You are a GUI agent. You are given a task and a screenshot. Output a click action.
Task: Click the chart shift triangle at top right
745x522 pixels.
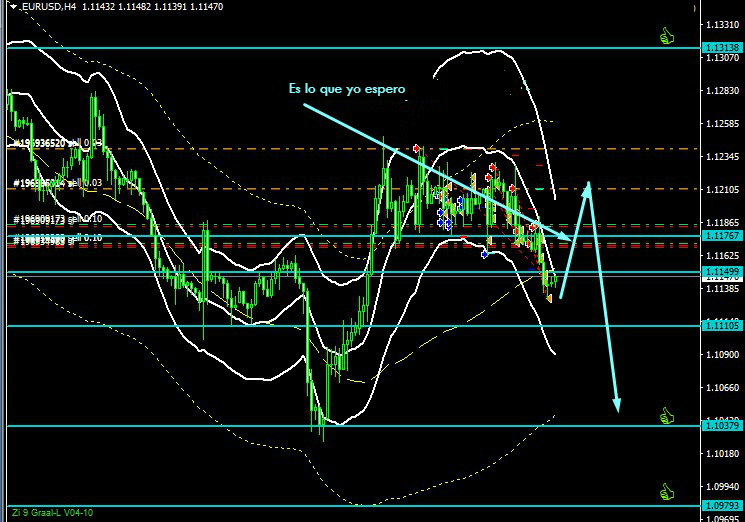tap(692, 7)
